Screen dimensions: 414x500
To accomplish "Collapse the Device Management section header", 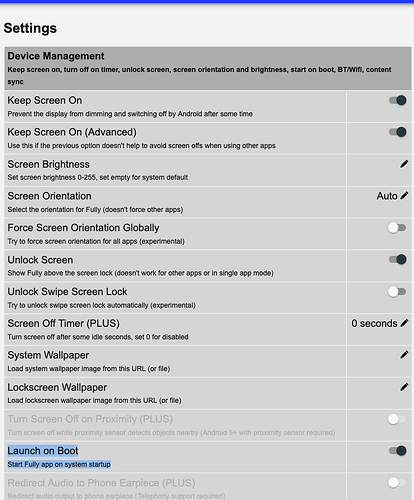I will click(208, 68).
